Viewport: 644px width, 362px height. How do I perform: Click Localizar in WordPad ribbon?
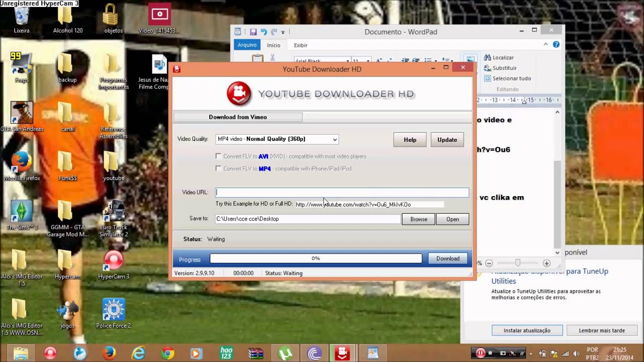click(x=499, y=57)
